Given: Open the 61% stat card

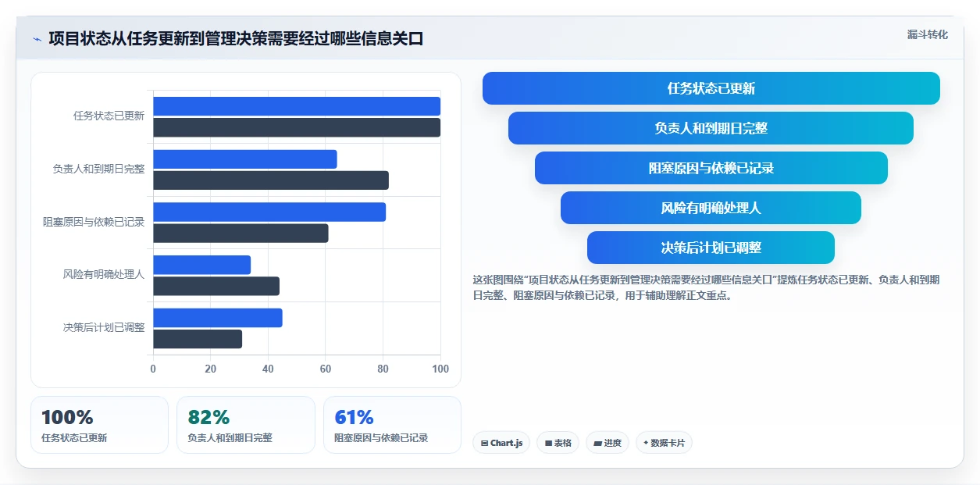Looking at the screenshot, I should 392,425.
